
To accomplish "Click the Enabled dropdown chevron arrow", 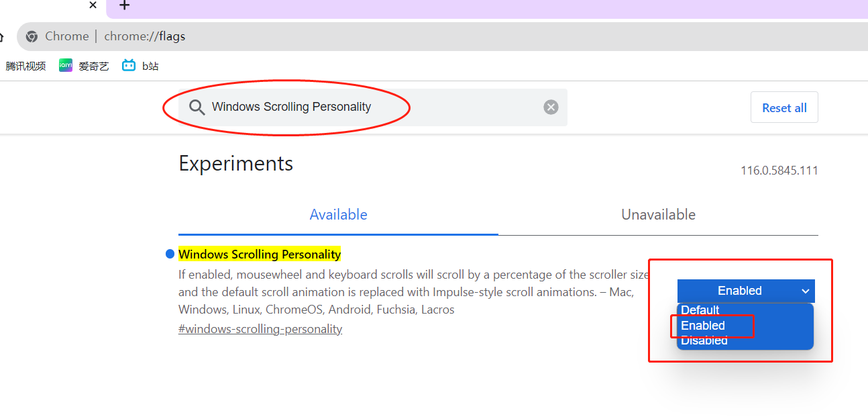I will pyautogui.click(x=805, y=291).
